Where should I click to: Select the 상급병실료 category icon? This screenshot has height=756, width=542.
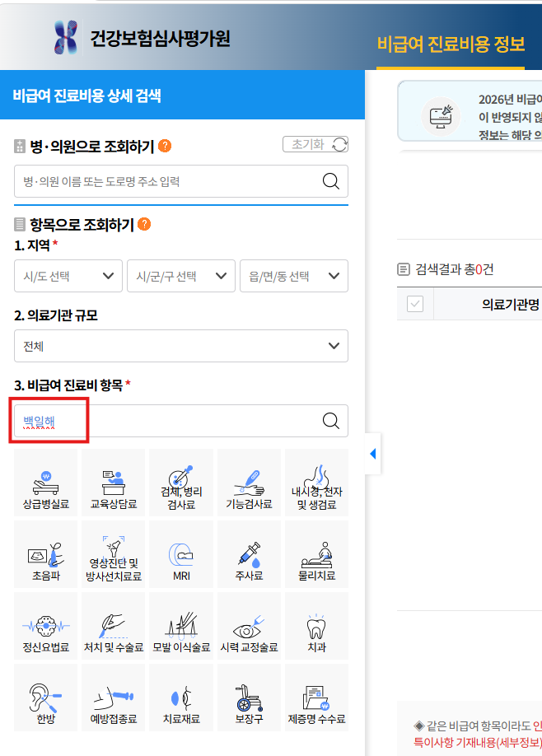46,483
